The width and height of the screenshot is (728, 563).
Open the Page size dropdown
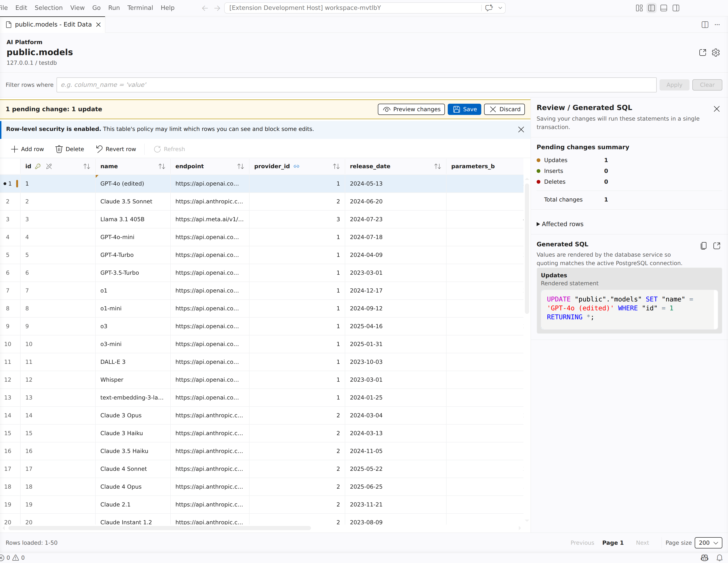point(708,543)
